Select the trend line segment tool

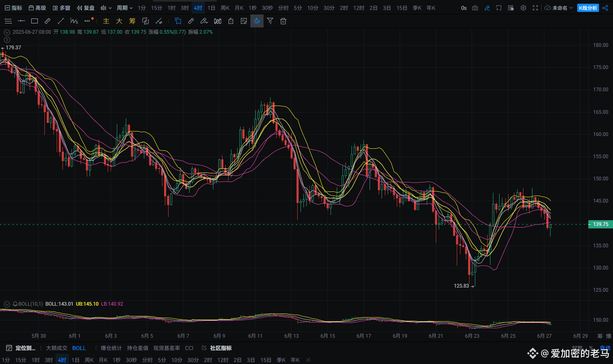(61, 21)
